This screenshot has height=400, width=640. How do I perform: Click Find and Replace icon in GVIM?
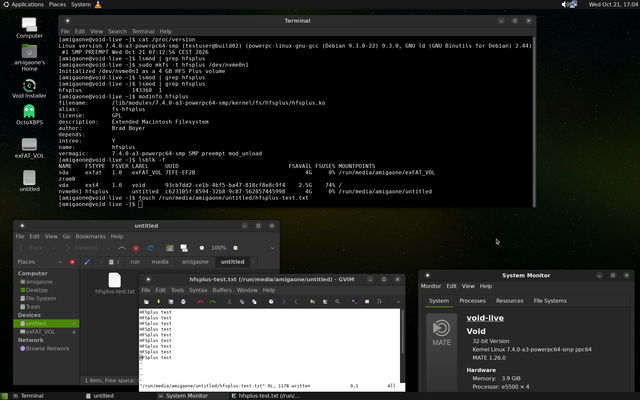tap(271, 302)
